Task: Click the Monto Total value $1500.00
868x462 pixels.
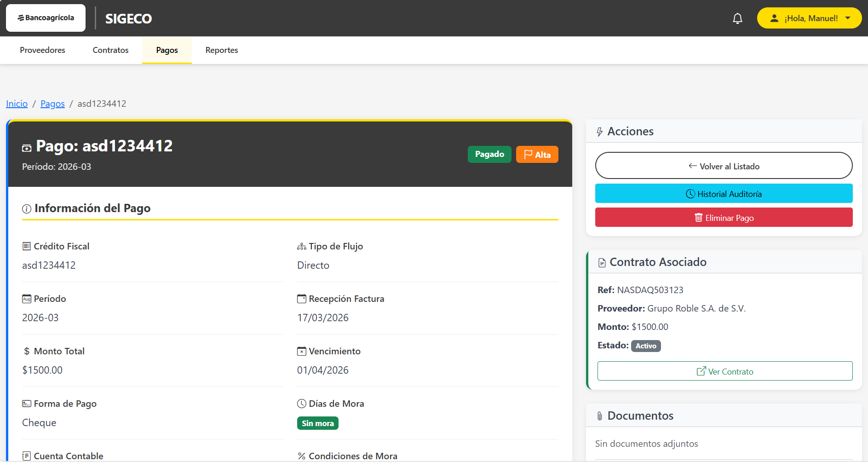Action: pos(42,370)
